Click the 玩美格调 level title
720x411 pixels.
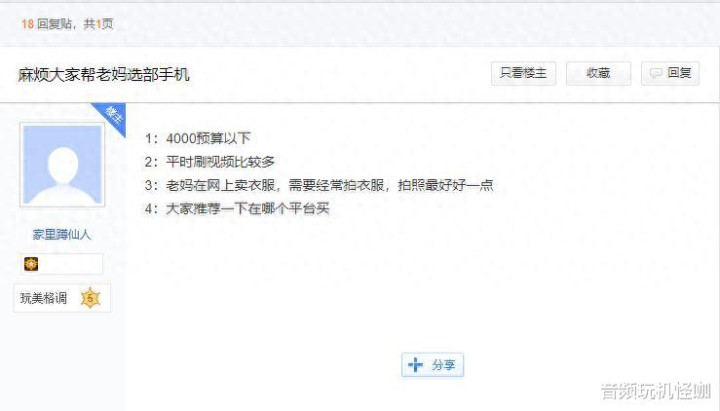coord(43,298)
